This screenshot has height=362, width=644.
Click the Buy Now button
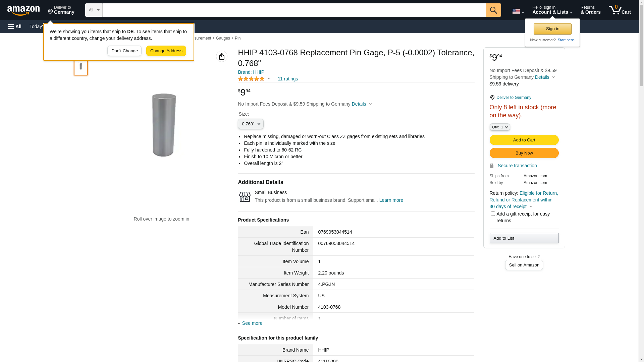524,153
